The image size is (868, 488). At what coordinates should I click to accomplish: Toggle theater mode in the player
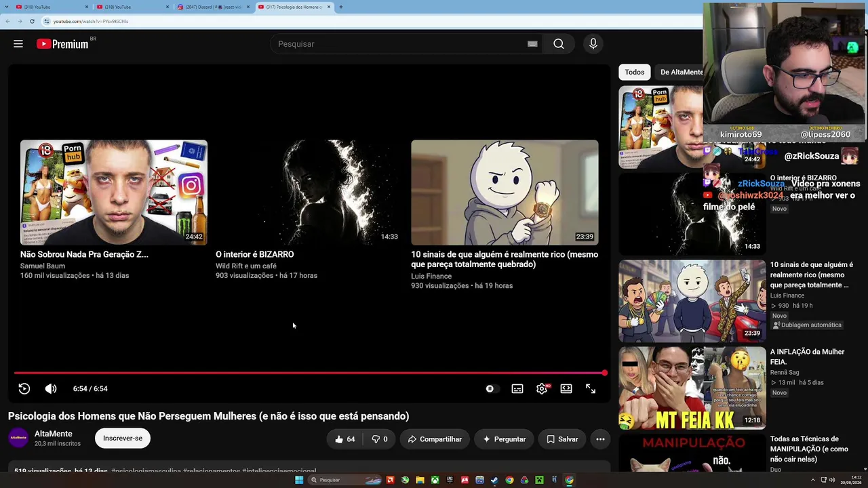click(x=566, y=388)
